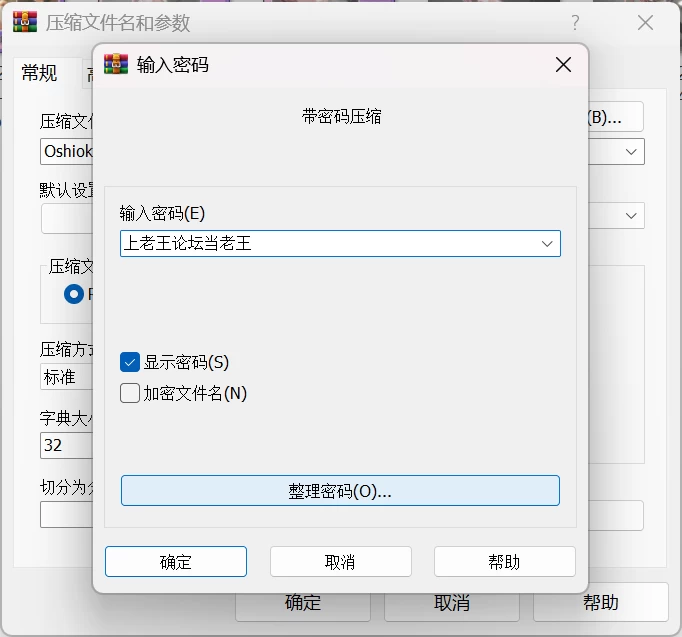Click the browse (B)... button behind the dialog
The height and width of the screenshot is (637, 682).
(615, 117)
